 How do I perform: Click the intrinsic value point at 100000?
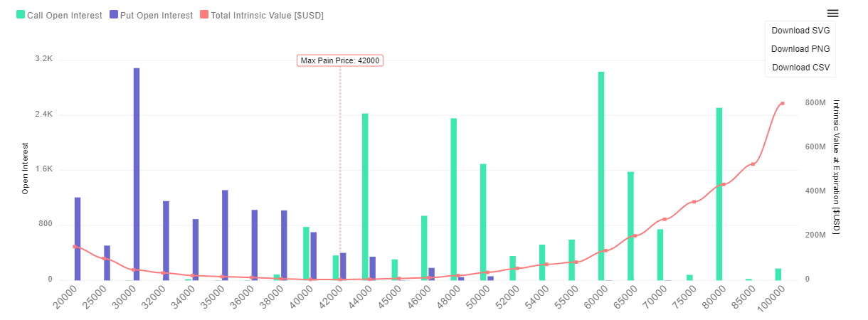click(x=782, y=103)
